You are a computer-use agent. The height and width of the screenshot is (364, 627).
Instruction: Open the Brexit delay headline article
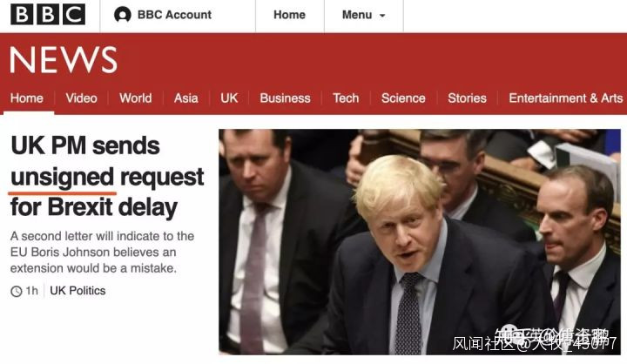[107, 177]
